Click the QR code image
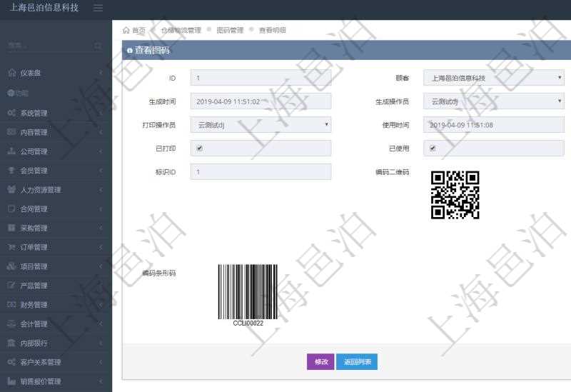This screenshot has width=571, height=392. click(455, 194)
